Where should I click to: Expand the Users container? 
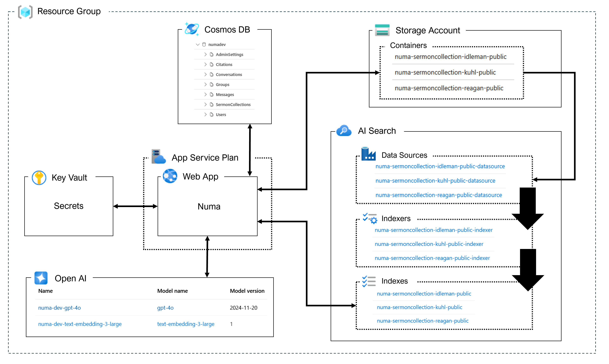point(205,115)
